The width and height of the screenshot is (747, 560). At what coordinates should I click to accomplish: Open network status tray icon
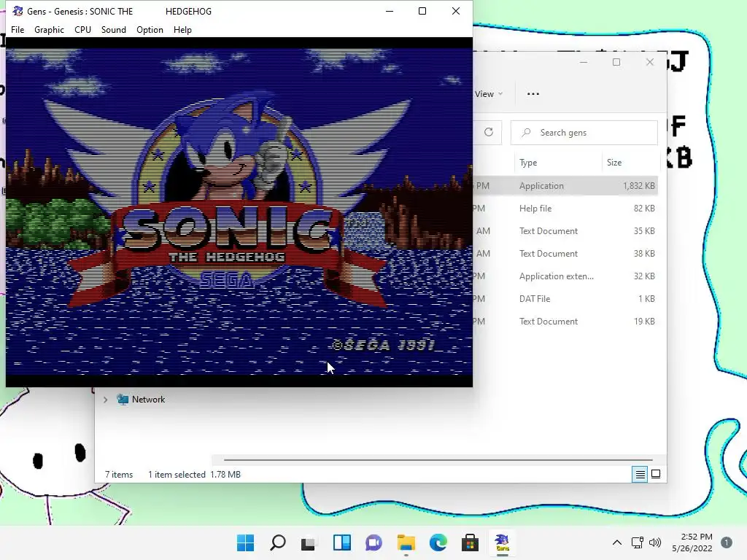tap(638, 542)
